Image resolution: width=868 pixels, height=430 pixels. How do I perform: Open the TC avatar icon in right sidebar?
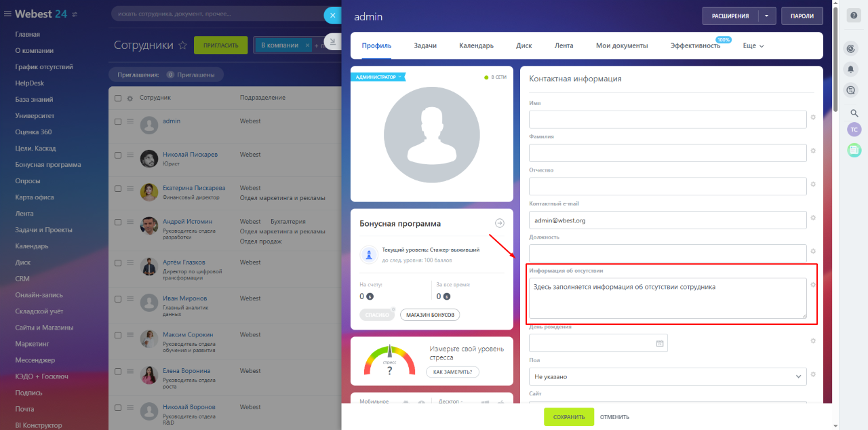(854, 129)
